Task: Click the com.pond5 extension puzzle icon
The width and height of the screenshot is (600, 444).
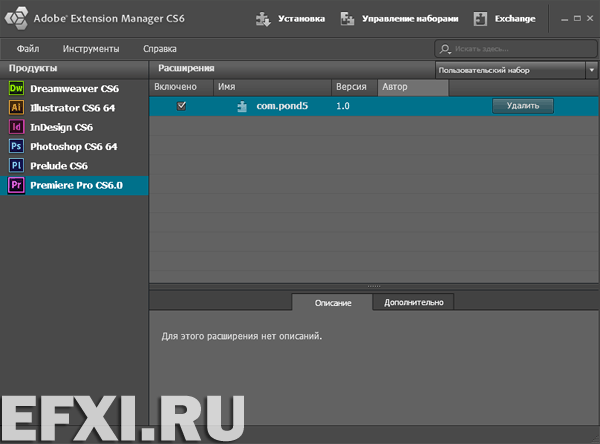Action: click(x=242, y=106)
